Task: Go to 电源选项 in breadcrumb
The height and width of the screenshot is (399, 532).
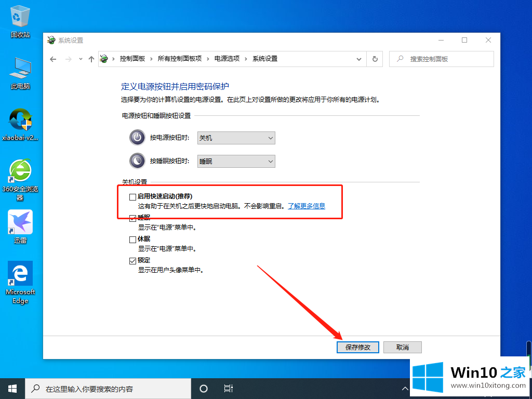Action: point(227,59)
